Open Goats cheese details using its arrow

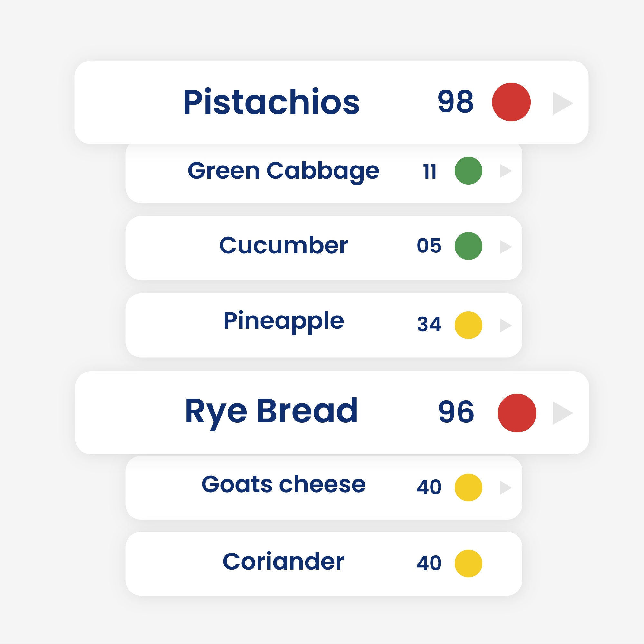point(505,488)
